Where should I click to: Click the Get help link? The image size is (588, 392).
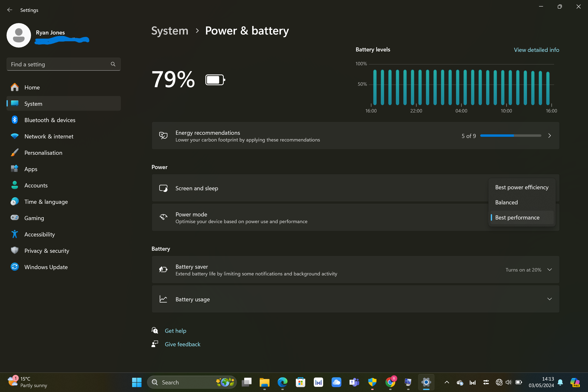coord(176,331)
